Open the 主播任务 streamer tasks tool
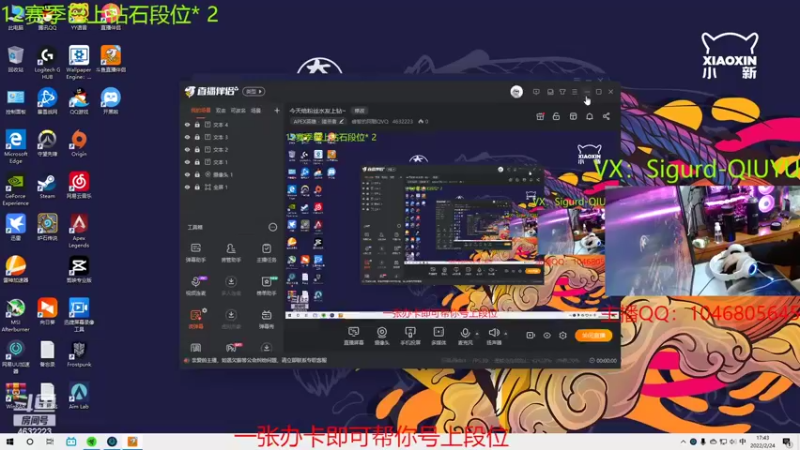 [x=266, y=253]
